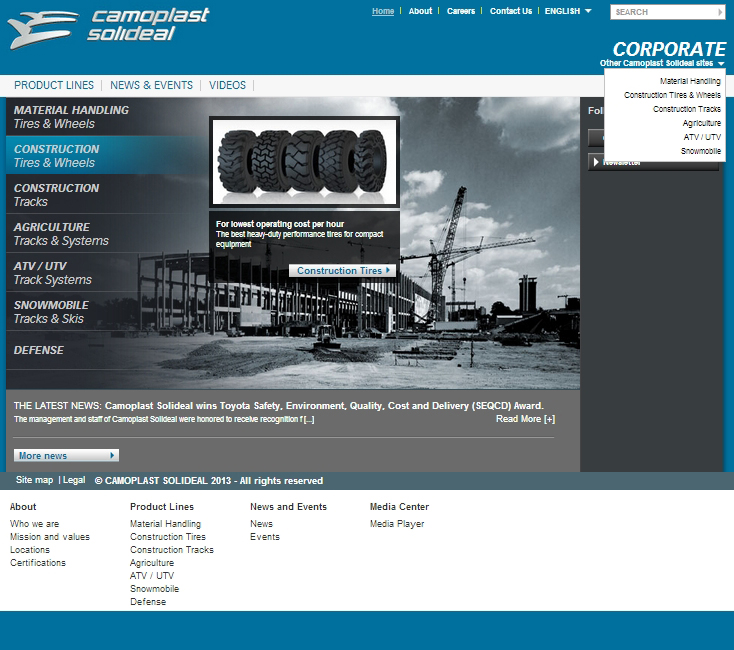
Task: Open the NEWS & EVENTS menu
Action: pyautogui.click(x=151, y=85)
